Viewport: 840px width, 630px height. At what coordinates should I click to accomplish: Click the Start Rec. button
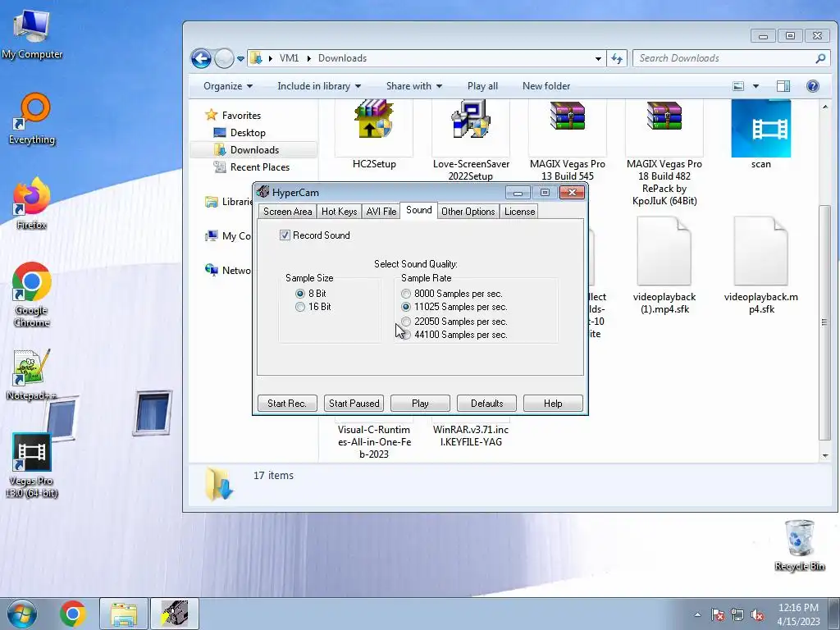pyautogui.click(x=287, y=404)
